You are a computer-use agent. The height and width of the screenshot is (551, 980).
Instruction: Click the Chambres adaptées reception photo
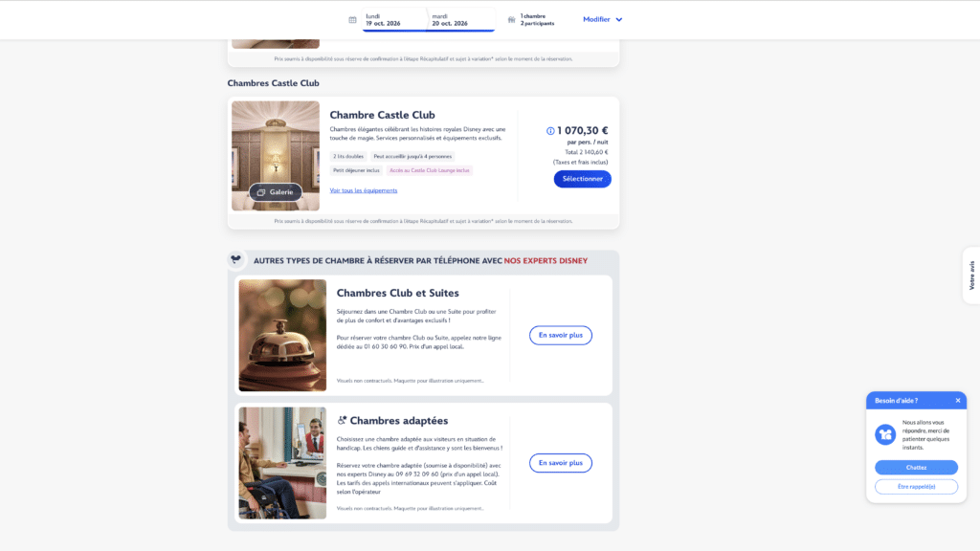point(282,463)
